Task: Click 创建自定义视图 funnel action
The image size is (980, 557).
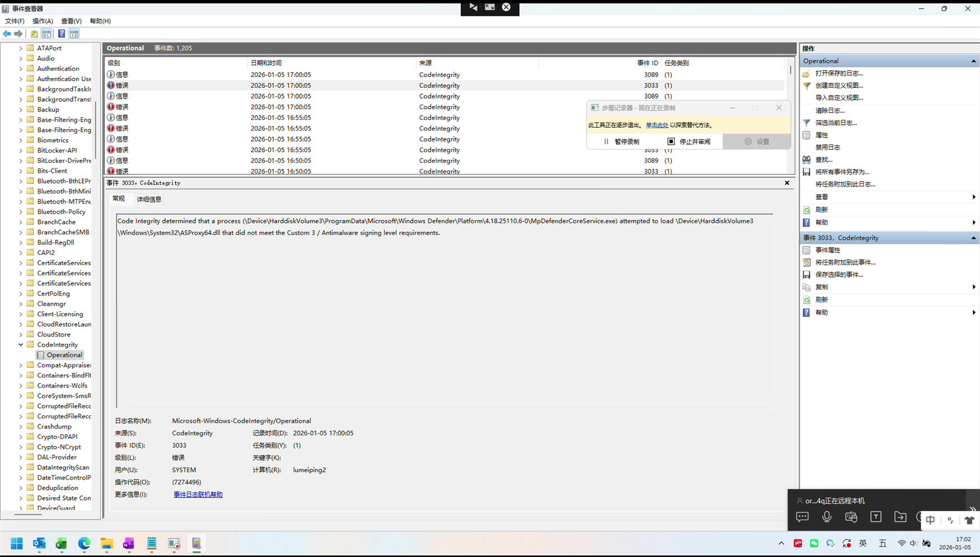Action: [x=839, y=85]
